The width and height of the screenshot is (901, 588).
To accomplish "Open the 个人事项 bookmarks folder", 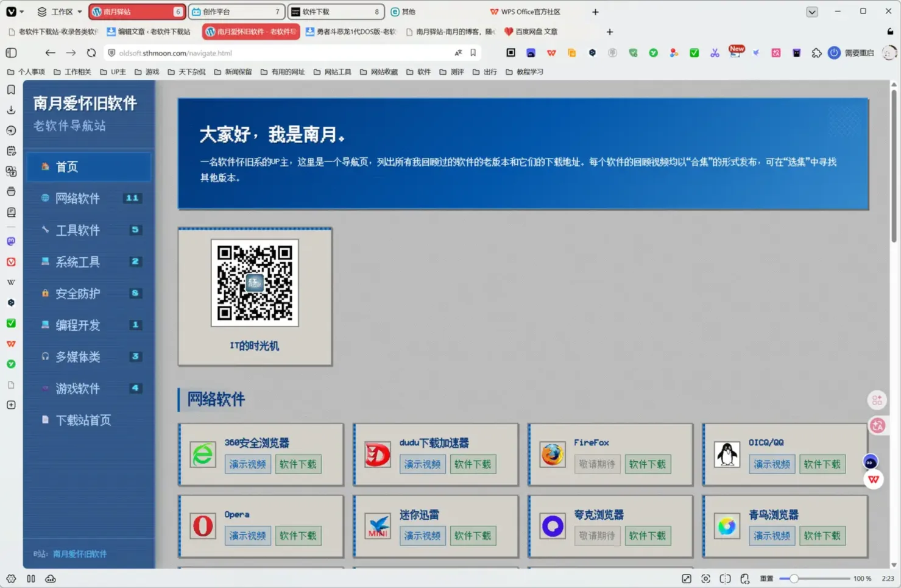I will tap(26, 72).
